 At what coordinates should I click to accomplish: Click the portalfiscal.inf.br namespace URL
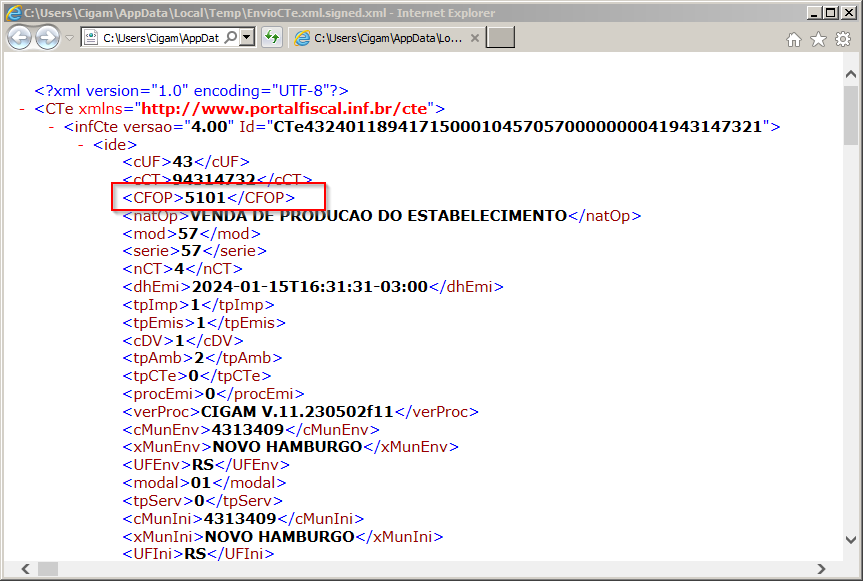(x=284, y=108)
